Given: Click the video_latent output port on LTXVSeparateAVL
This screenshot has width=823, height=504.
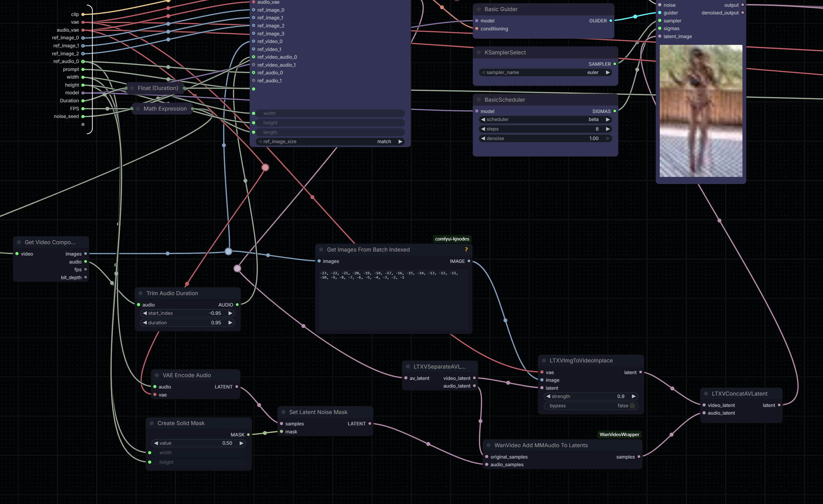Looking at the screenshot, I should pos(474,378).
